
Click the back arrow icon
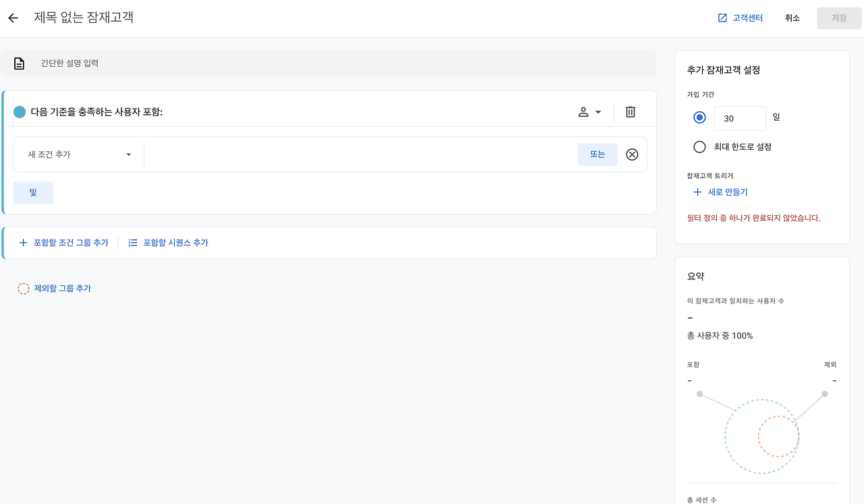(x=13, y=18)
